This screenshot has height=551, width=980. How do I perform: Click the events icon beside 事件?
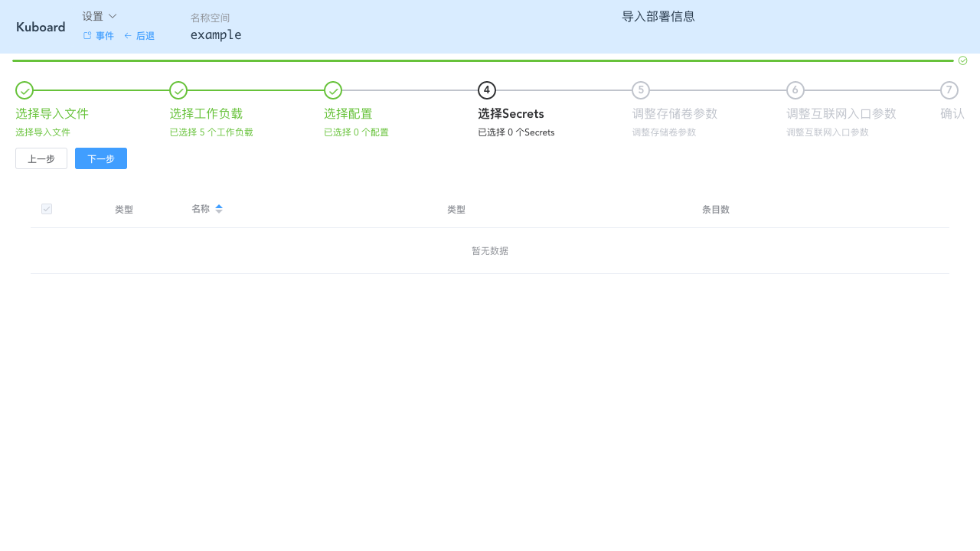tap(87, 35)
